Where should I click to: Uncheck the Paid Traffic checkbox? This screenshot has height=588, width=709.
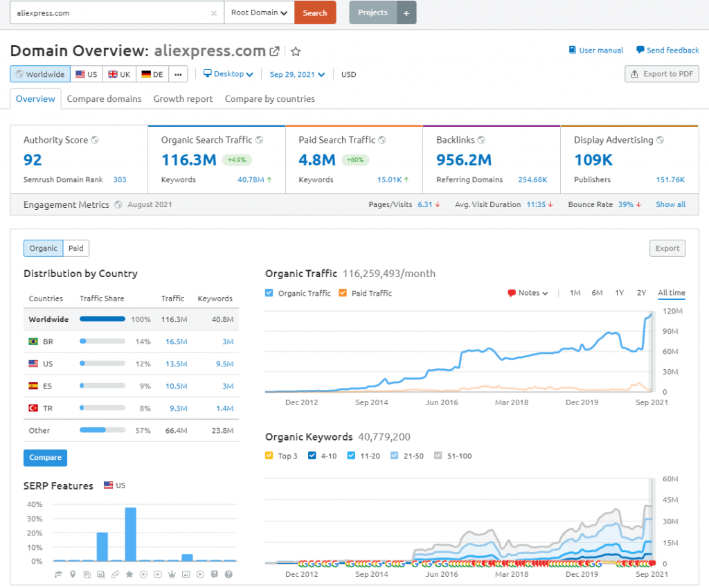(343, 293)
